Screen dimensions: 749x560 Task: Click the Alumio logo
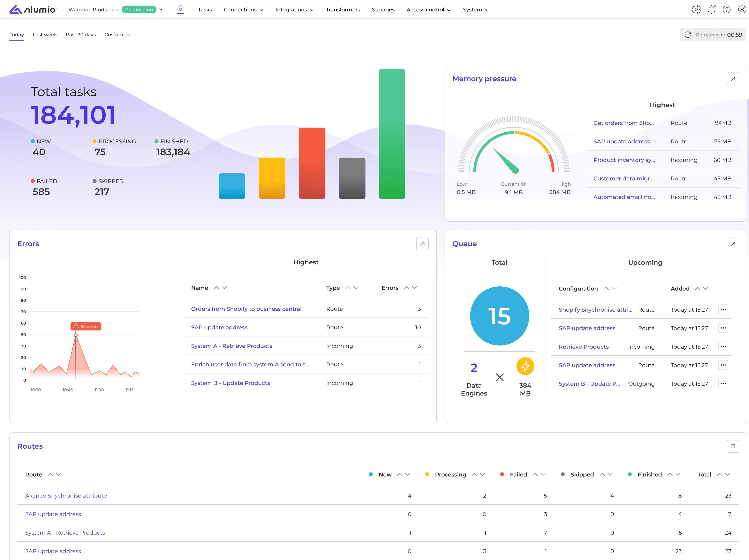33,9
